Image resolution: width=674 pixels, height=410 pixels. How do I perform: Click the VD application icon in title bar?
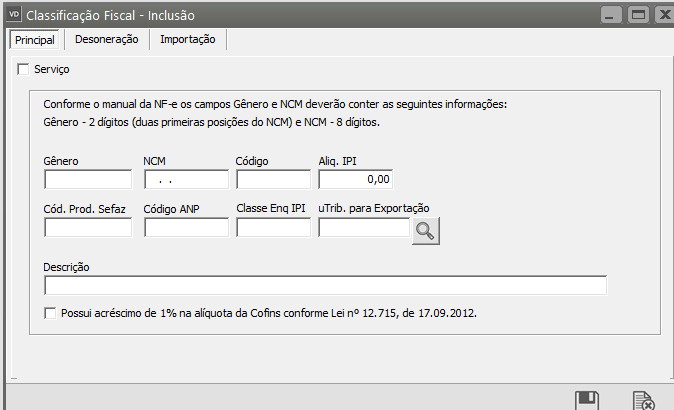(x=13, y=15)
